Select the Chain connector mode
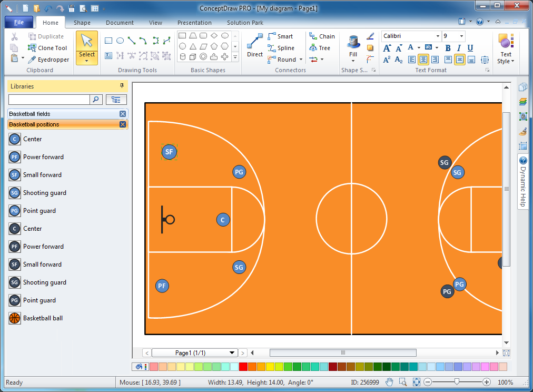Screen dimensions: 533x392 click(322, 36)
